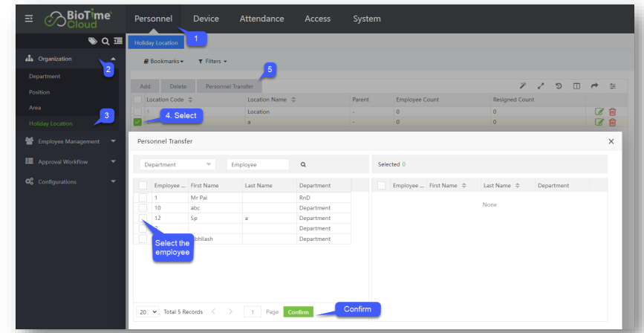The image size is (644, 333).
Task: Click the red trash icon in first location row
Action: pyautogui.click(x=613, y=111)
